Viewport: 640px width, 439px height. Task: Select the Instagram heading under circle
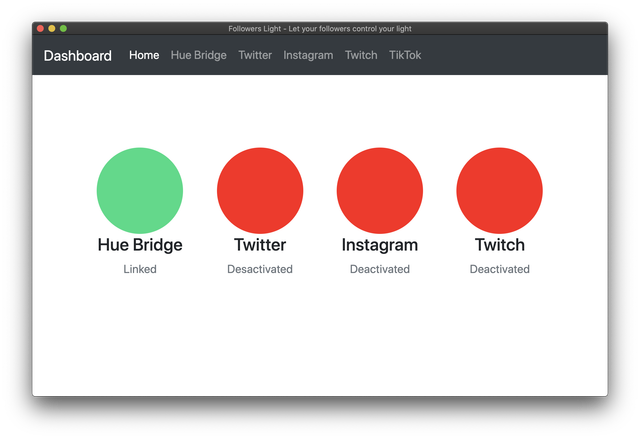click(380, 246)
